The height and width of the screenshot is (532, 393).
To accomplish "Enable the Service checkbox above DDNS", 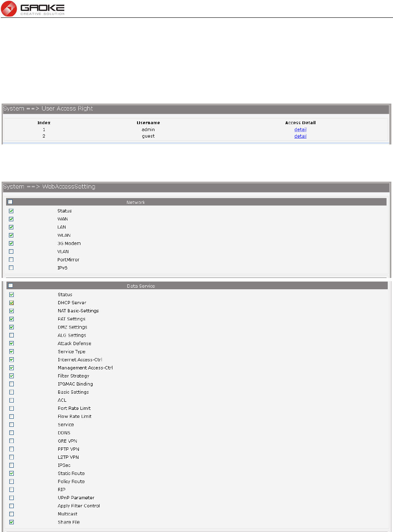I will (x=12, y=424).
